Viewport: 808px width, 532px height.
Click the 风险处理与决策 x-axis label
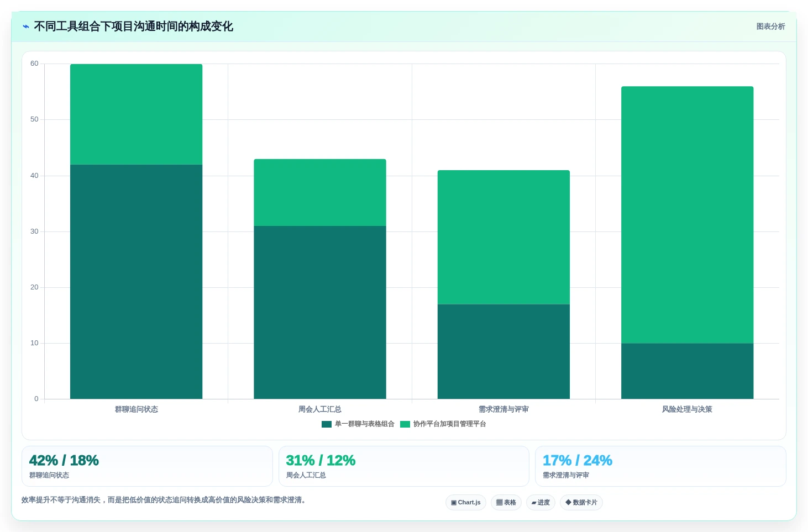[x=688, y=409]
